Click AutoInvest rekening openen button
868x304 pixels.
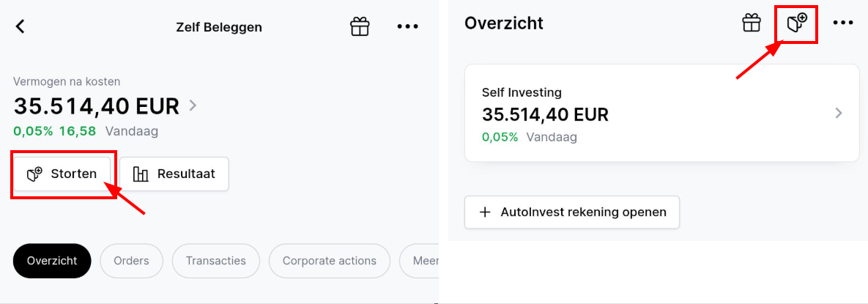[572, 212]
